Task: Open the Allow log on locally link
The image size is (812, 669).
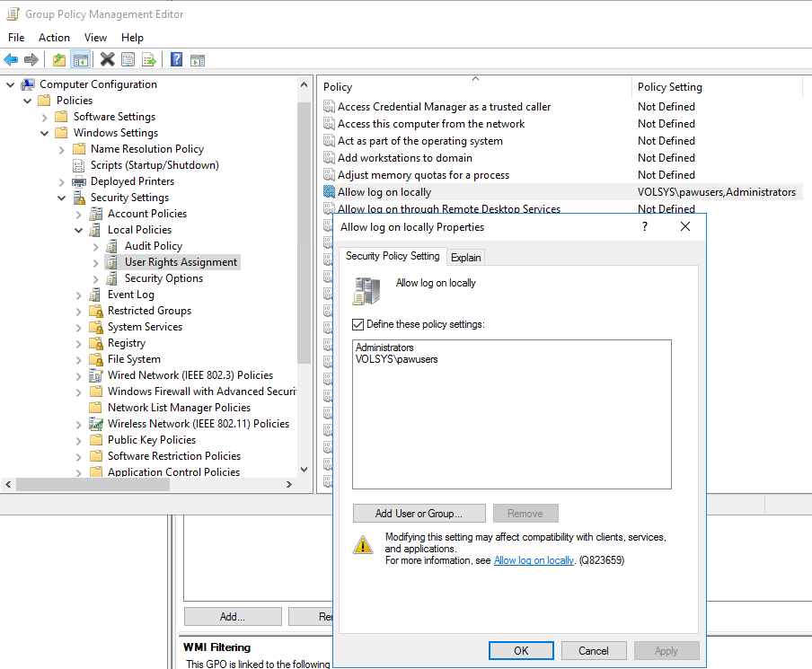Action: point(534,560)
